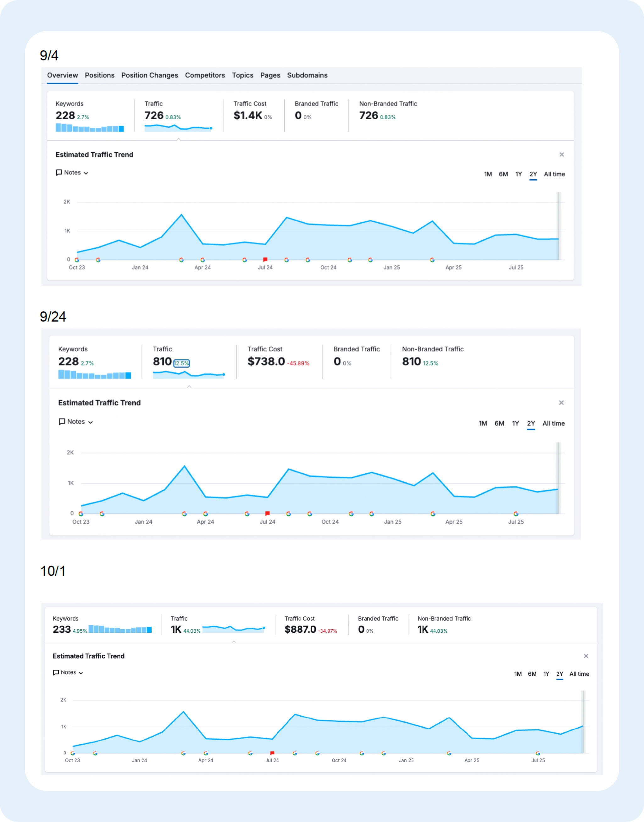Expand Notes dropdown in the 9/4 panel
The image size is (644, 822).
point(72,173)
